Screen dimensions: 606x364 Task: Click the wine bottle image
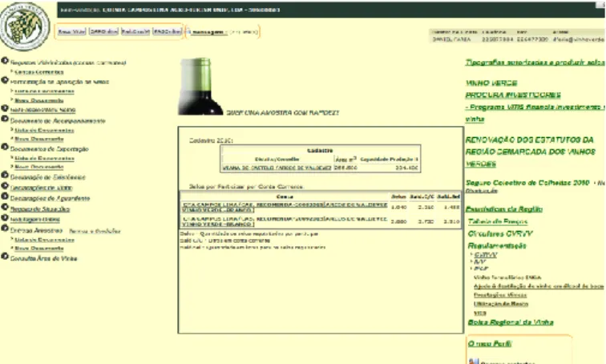tap(200, 87)
